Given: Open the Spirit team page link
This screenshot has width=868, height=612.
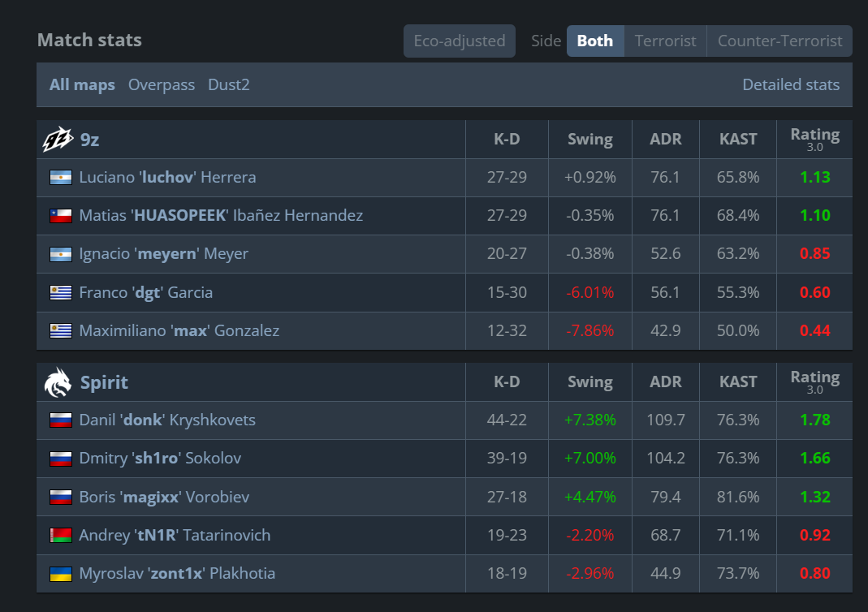Looking at the screenshot, I should [104, 382].
